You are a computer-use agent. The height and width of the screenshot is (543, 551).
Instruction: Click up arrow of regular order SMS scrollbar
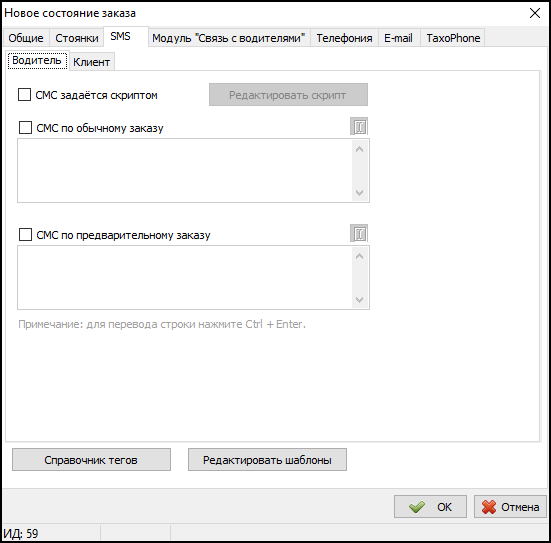tap(359, 149)
